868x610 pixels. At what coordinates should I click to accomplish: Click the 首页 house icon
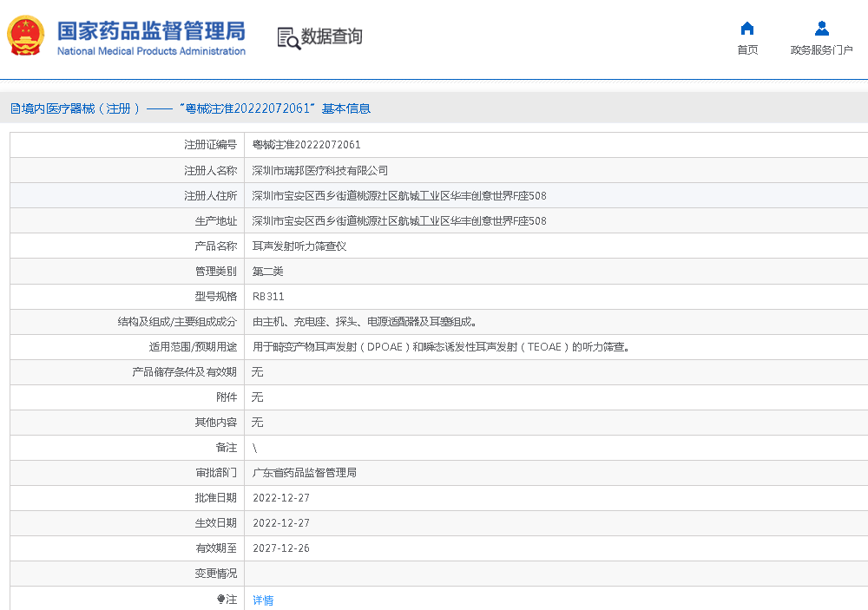(746, 29)
